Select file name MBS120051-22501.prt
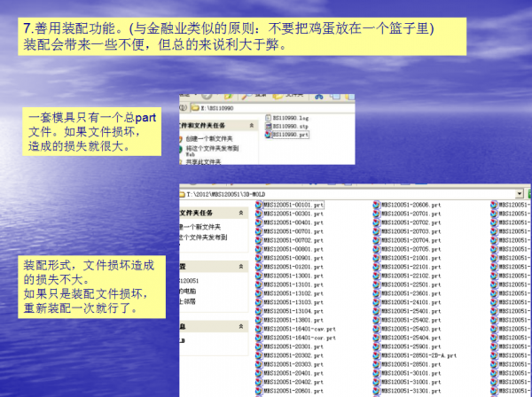The image size is (532, 397). click(x=411, y=284)
